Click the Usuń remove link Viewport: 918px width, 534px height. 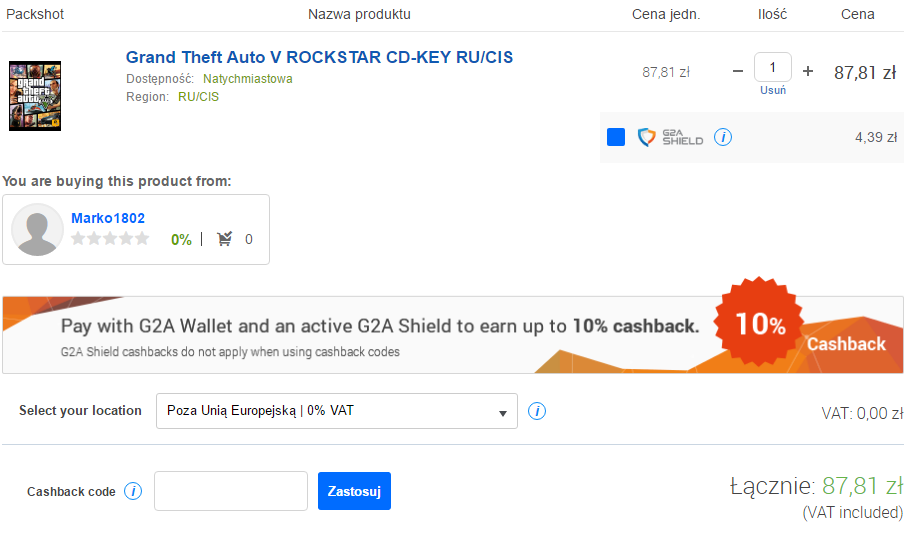point(773,90)
